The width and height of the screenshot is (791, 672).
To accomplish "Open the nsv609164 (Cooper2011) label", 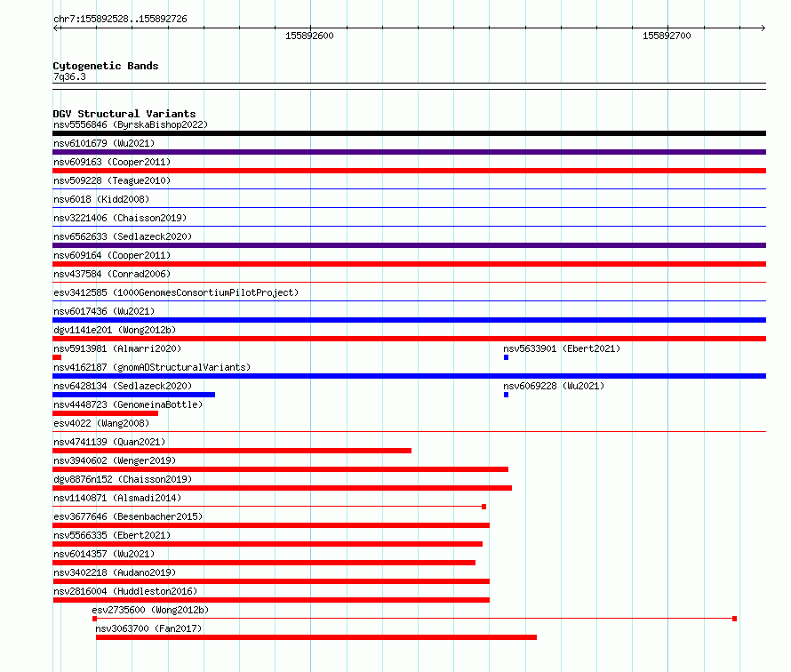I will (112, 255).
